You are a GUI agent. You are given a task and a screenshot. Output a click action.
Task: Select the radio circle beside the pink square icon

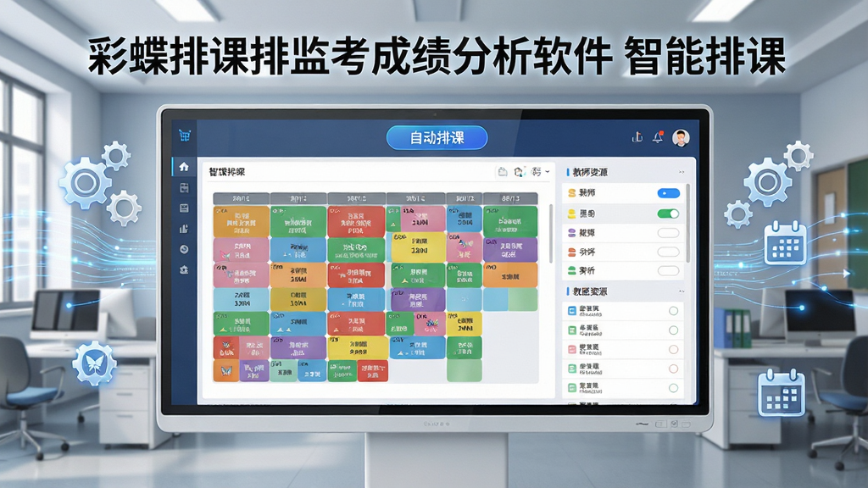pos(673,350)
